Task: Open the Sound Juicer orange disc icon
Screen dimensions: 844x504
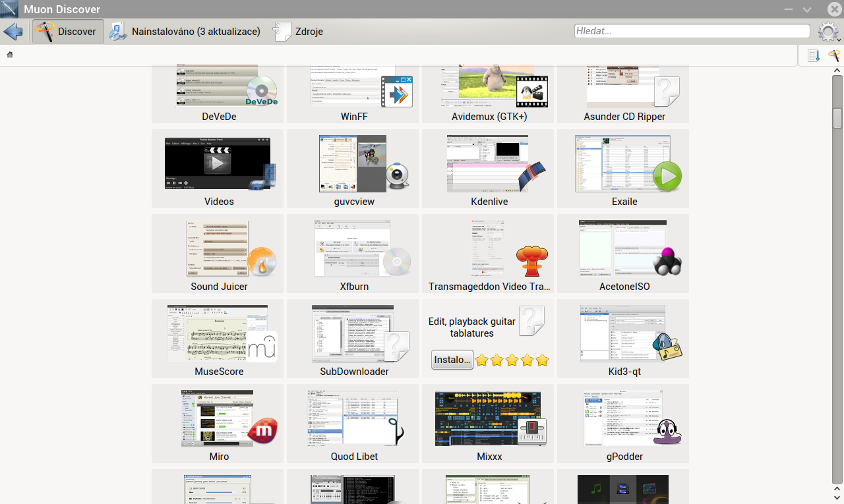Action: (x=262, y=262)
